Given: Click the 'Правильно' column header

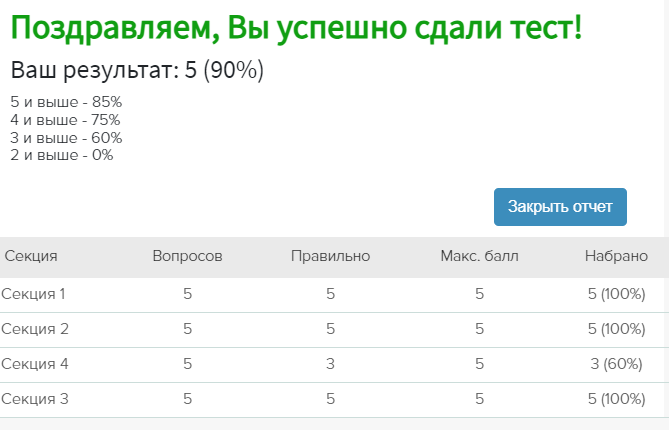Looking at the screenshot, I should [x=330, y=256].
